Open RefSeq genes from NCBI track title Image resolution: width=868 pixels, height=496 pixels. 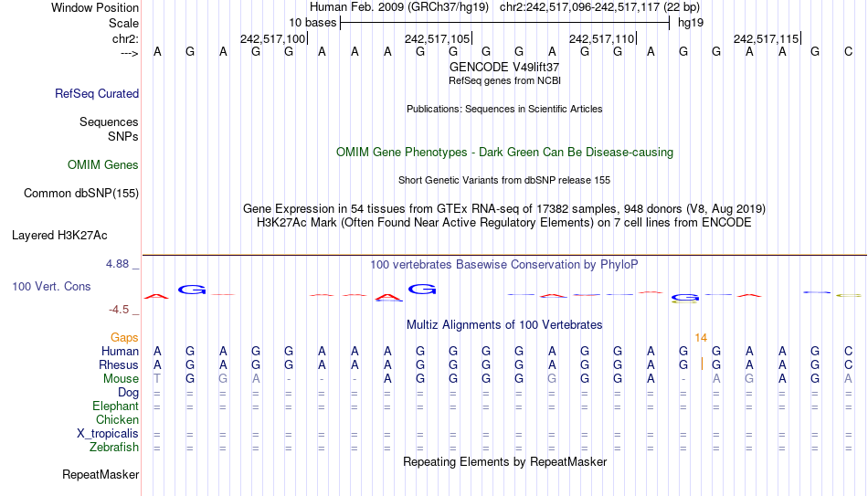click(504, 80)
